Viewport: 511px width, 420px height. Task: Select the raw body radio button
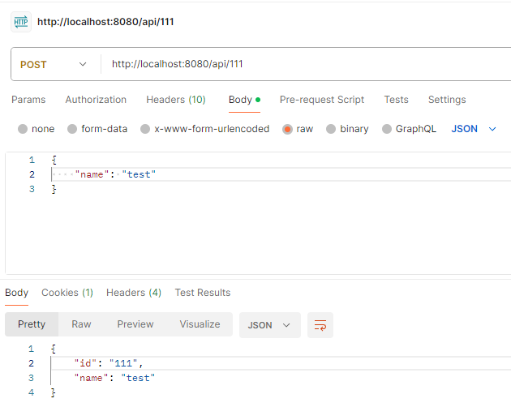point(288,129)
